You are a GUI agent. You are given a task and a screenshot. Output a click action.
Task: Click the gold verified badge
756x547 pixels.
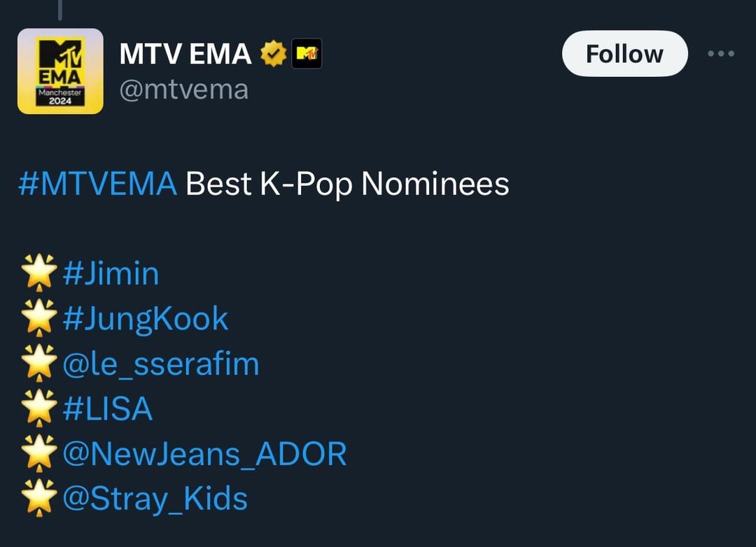[274, 54]
